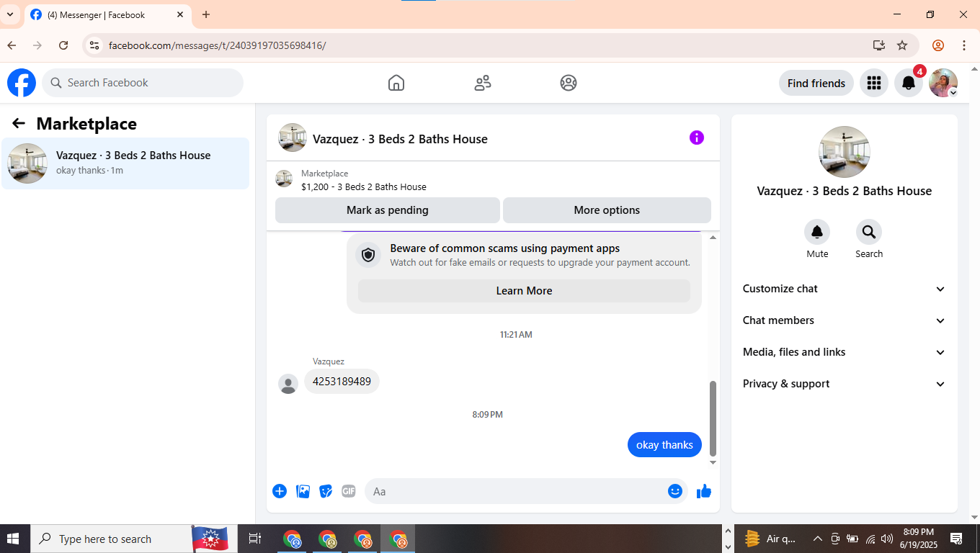Open conversation information purple icon

pos(697,138)
